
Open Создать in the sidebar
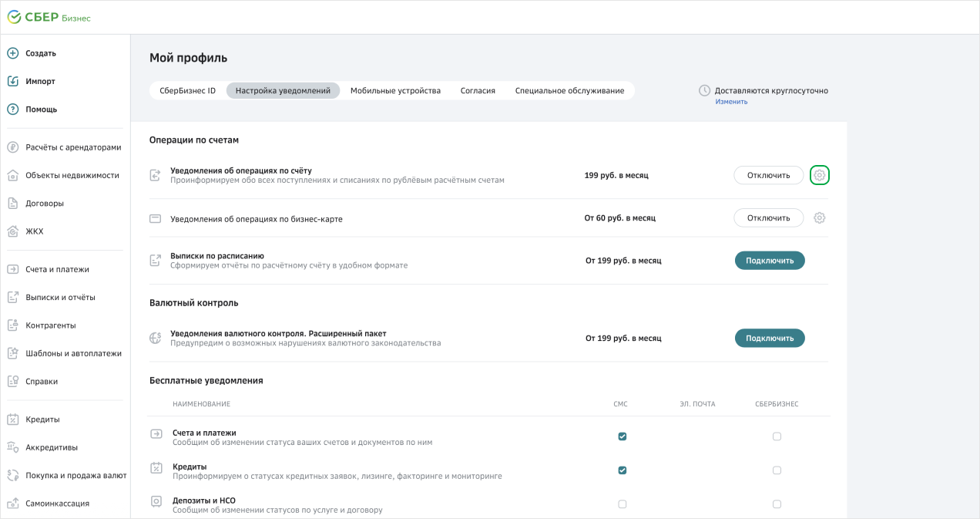pos(41,53)
